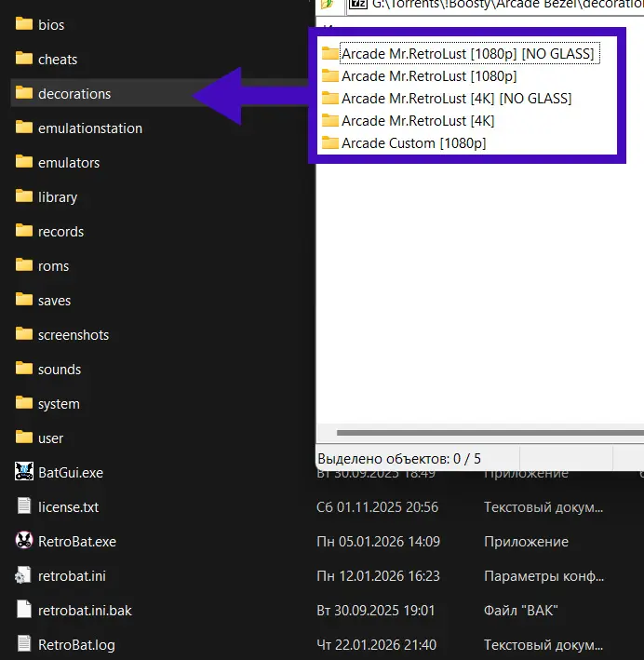The height and width of the screenshot is (660, 644).
Task: Click the emulators folder icon
Action: pyautogui.click(x=24, y=162)
